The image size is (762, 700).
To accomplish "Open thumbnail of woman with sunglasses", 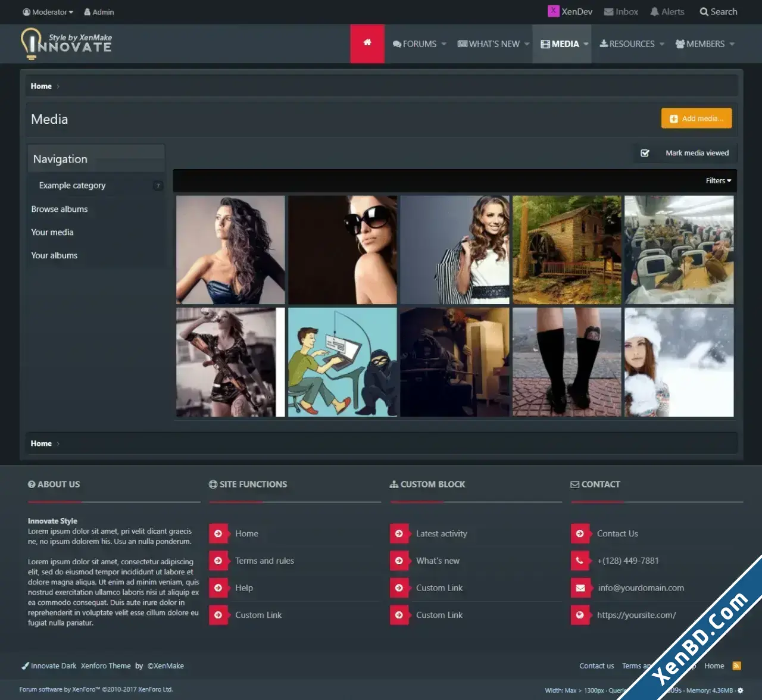I will coord(342,250).
